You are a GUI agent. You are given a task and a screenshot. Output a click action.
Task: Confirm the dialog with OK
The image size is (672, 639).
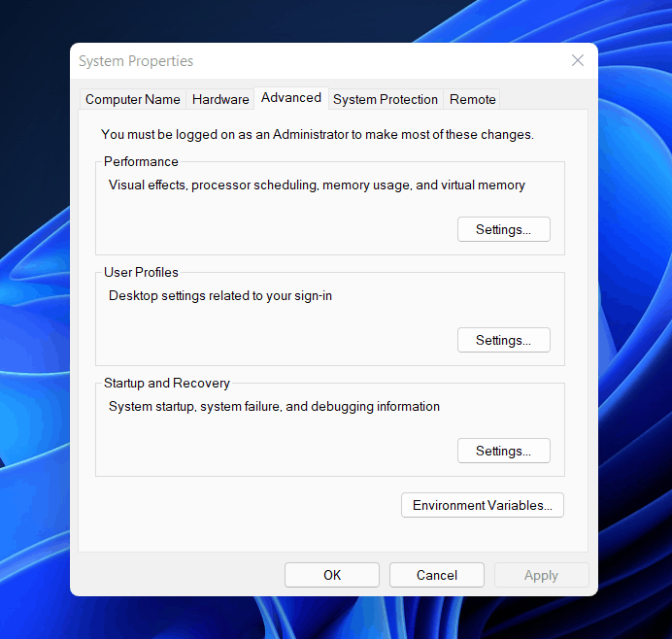(x=332, y=575)
